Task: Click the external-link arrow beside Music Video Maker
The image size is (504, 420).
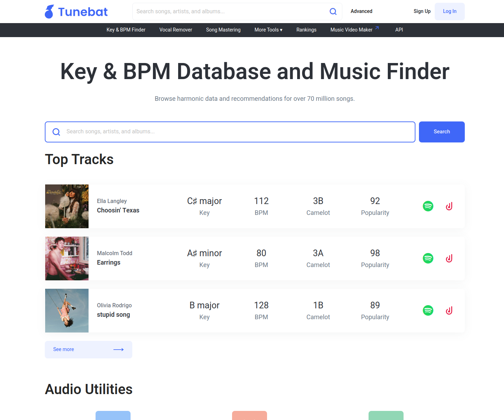Action: [x=377, y=28]
